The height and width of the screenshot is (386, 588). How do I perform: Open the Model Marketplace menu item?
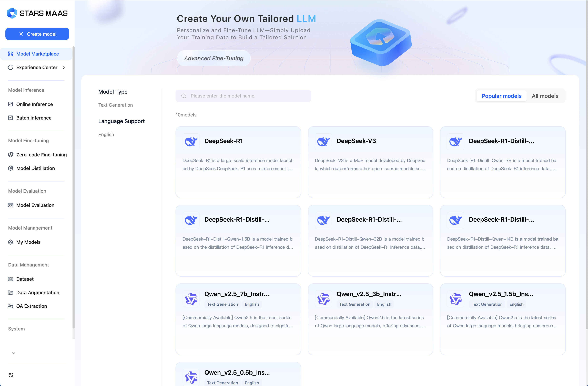tap(37, 54)
